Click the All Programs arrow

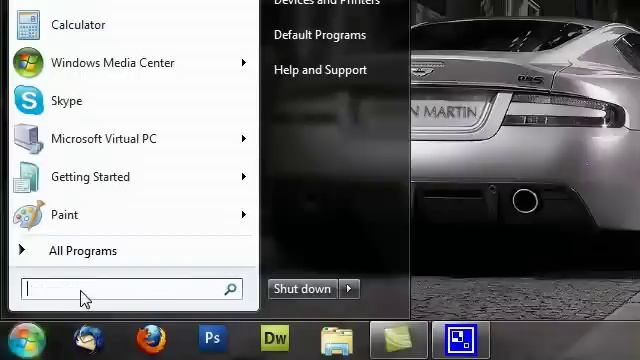click(x=22, y=249)
